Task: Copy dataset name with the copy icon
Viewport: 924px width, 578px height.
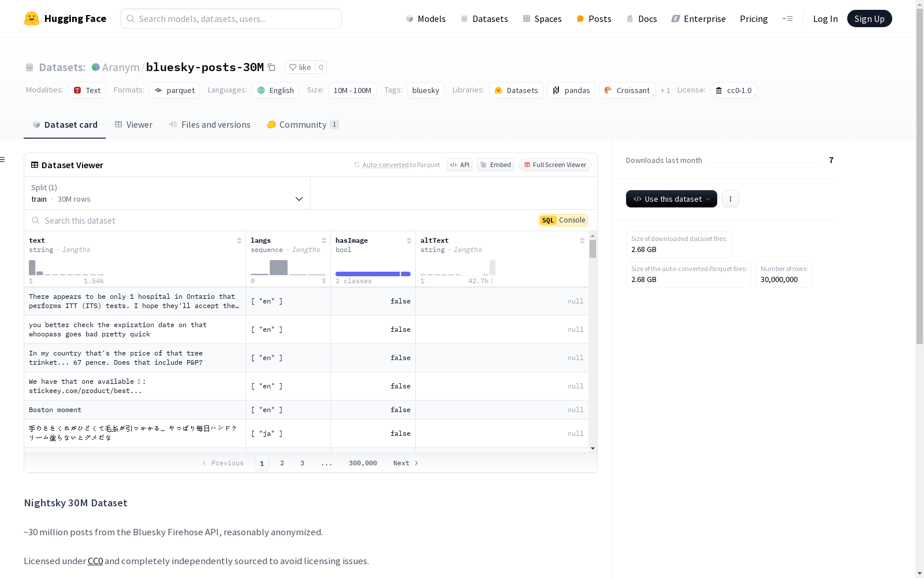Action: (x=271, y=67)
